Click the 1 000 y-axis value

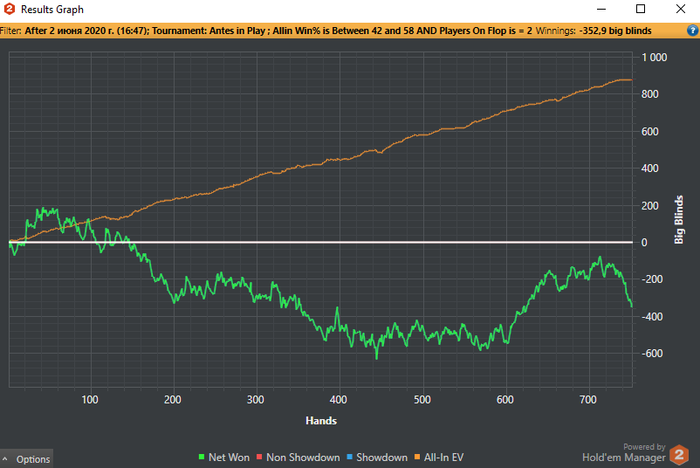point(654,57)
